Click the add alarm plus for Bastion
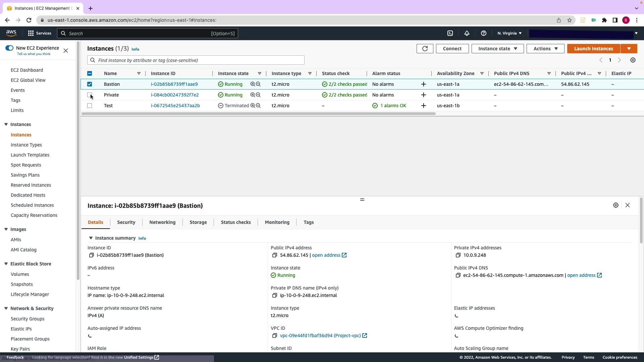This screenshot has height=362, width=644. 423,84
